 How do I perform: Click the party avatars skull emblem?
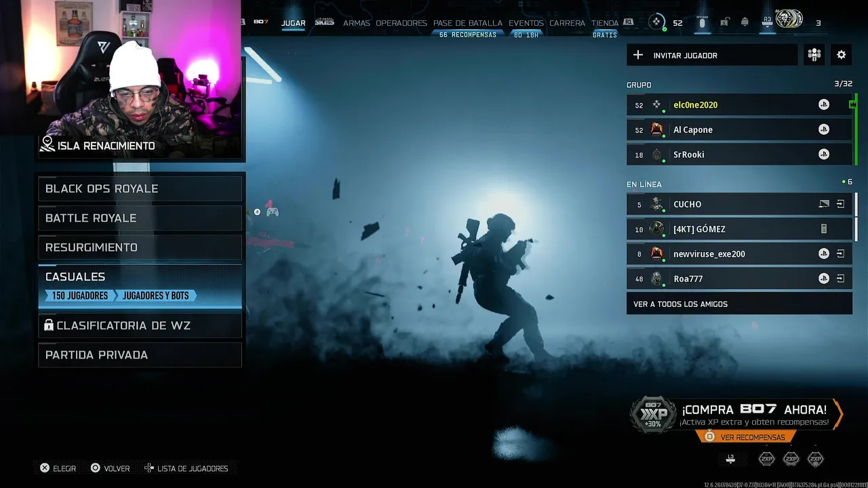pyautogui.click(x=789, y=20)
